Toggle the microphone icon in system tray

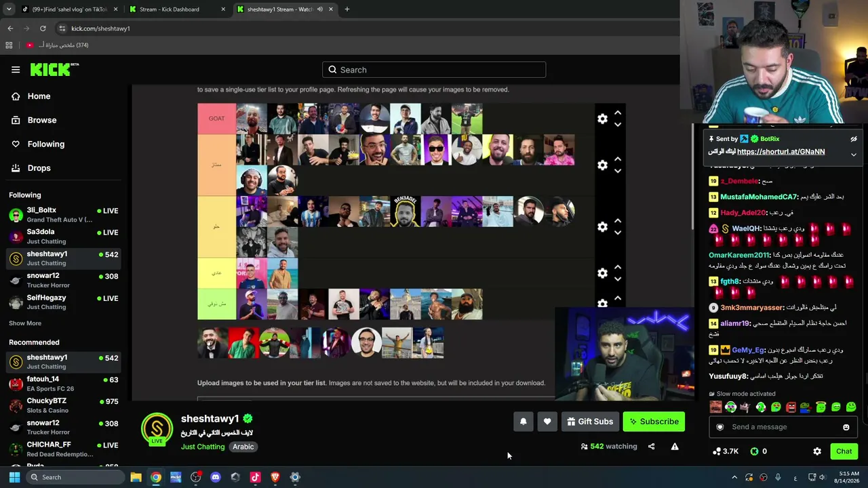[x=778, y=478]
